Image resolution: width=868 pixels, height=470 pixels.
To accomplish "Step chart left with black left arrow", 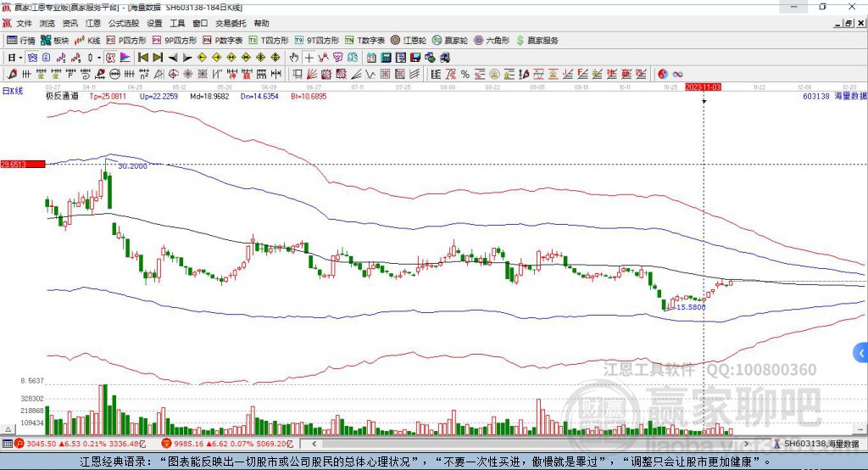I will coord(173,58).
